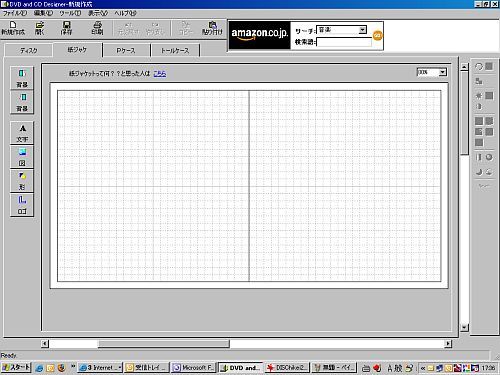Viewport: 500px width, 375px height.
Task: Click the horizontal scrollbar left arrow
Action: coord(45,343)
